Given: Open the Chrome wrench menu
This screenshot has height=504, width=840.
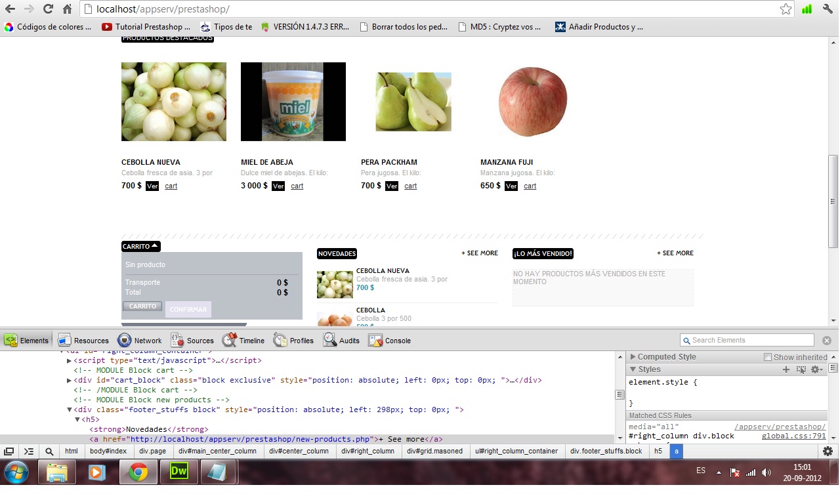Looking at the screenshot, I should point(828,9).
